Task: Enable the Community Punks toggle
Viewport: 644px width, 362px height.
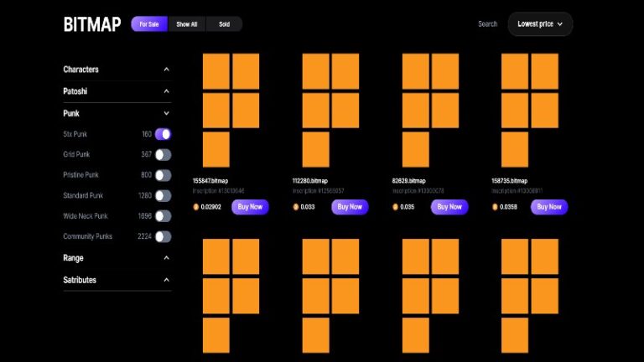Action: (164, 236)
